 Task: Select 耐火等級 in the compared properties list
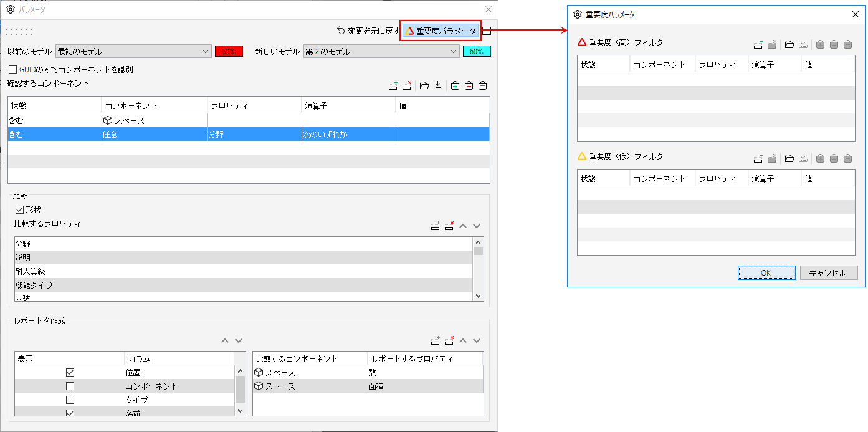[x=243, y=271]
